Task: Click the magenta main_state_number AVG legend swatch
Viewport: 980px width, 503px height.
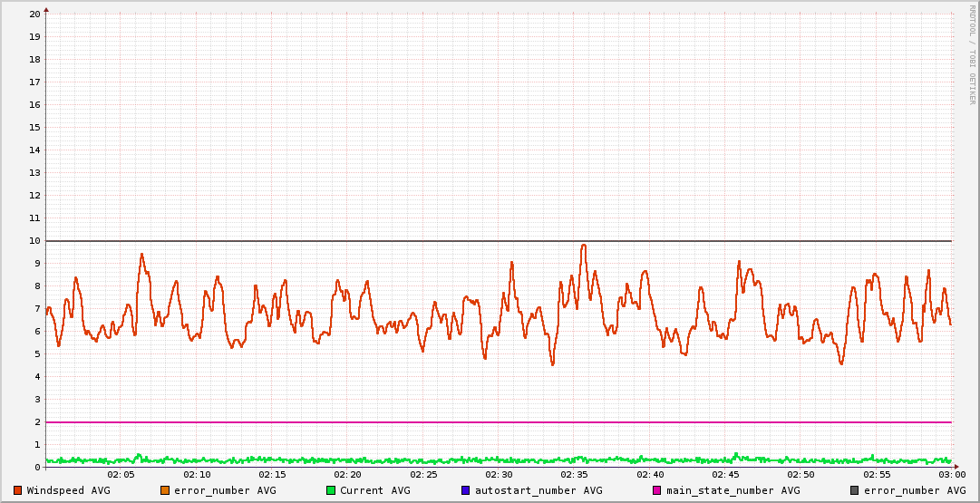Action: click(657, 490)
